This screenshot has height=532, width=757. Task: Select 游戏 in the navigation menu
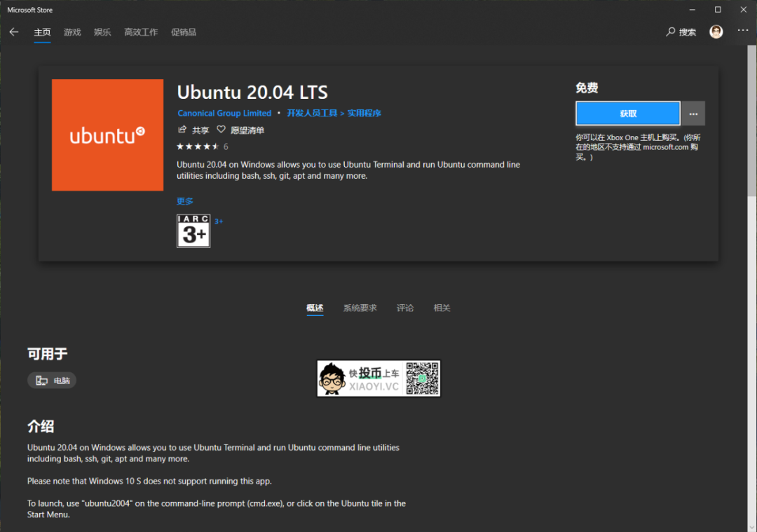click(72, 32)
